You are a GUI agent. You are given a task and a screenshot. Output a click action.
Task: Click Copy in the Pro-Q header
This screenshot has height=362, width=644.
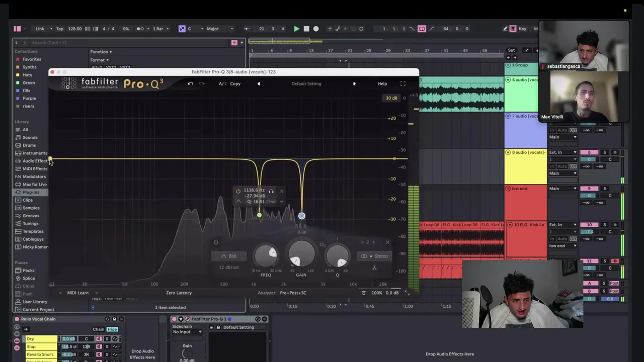pos(235,83)
